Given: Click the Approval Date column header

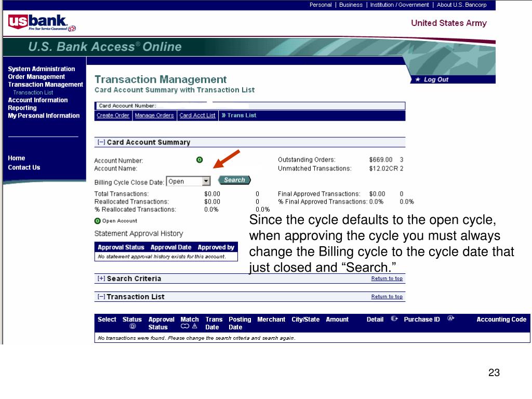Looking at the screenshot, I should pyautogui.click(x=171, y=247).
